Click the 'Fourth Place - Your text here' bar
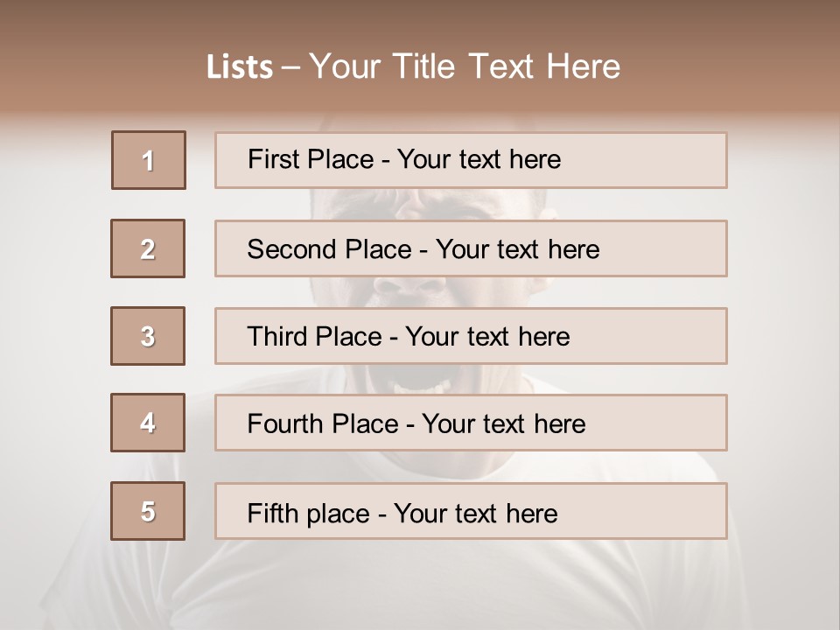Viewport: 840px width, 630px height. point(471,423)
